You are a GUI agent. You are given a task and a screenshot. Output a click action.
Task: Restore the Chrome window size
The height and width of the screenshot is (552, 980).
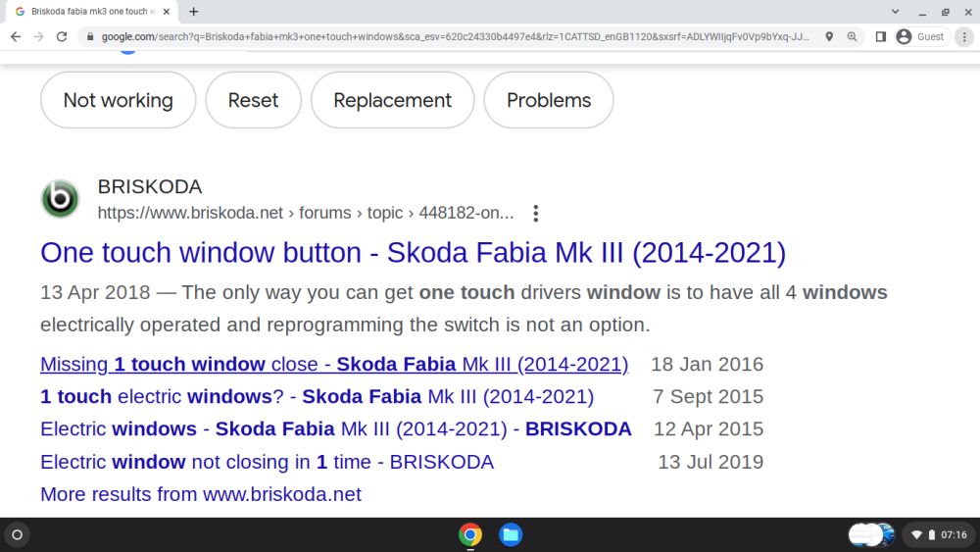[945, 11]
